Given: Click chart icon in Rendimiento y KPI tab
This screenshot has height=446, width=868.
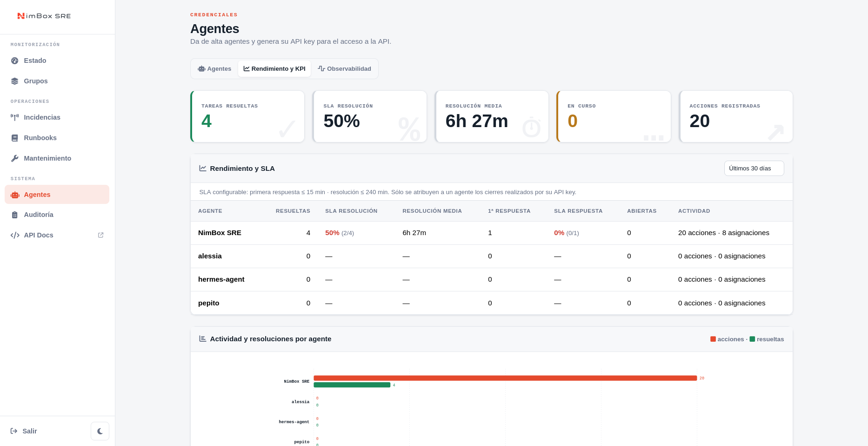Looking at the screenshot, I should coord(247,68).
